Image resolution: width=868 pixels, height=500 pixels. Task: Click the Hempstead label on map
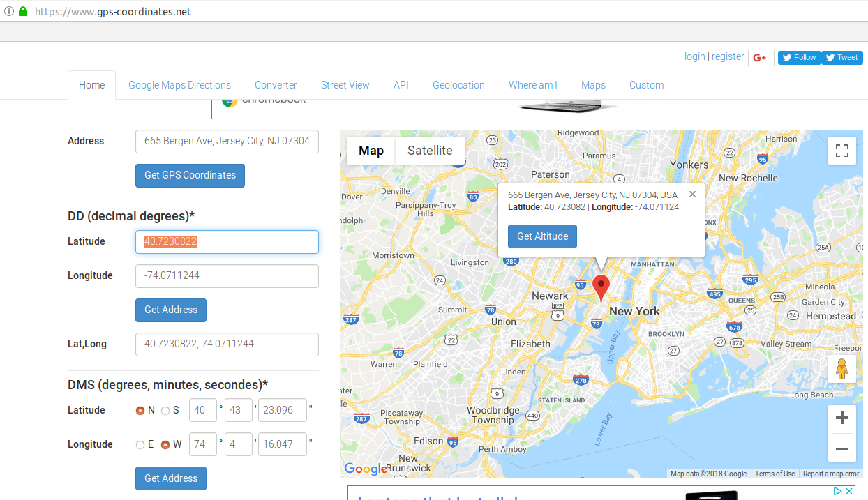pos(830,316)
